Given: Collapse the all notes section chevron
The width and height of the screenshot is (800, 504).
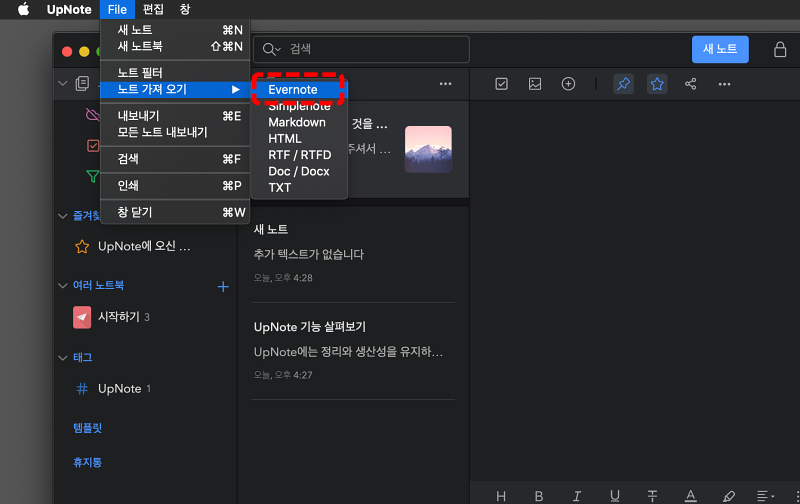Looking at the screenshot, I should click(63, 83).
